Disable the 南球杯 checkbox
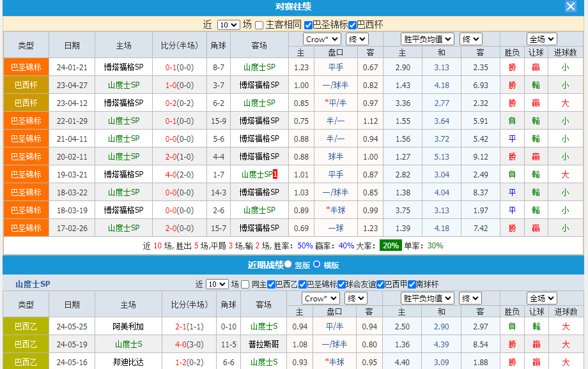The height and width of the screenshot is (369, 588). pyautogui.click(x=412, y=284)
